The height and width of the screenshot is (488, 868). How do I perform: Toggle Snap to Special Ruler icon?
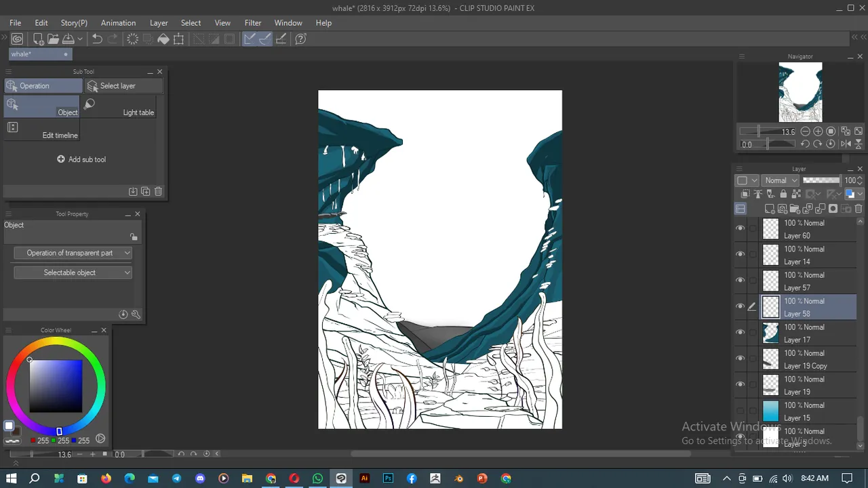tap(265, 39)
